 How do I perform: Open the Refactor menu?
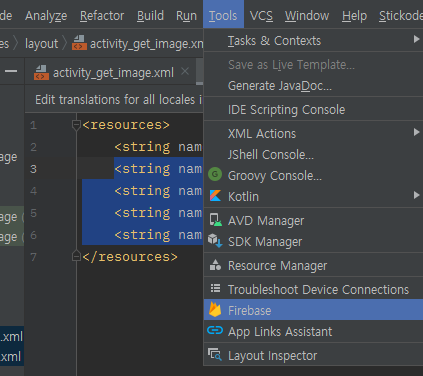coord(102,15)
